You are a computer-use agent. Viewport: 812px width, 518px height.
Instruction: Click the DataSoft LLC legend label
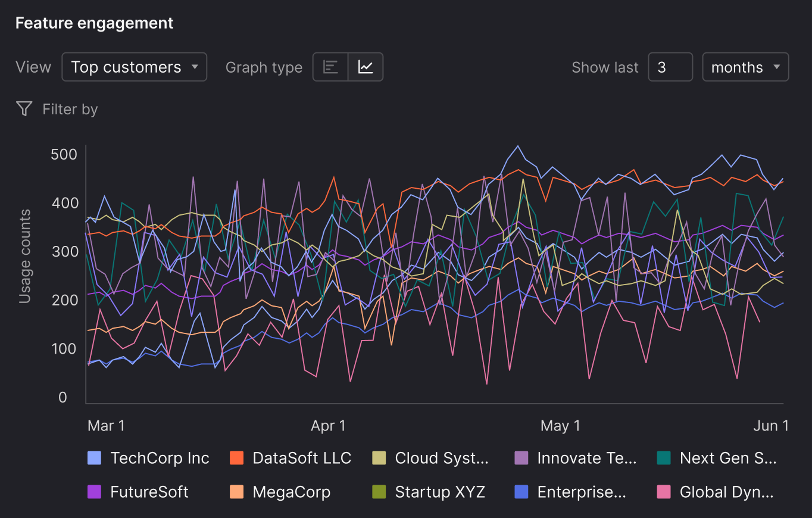pyautogui.click(x=302, y=458)
